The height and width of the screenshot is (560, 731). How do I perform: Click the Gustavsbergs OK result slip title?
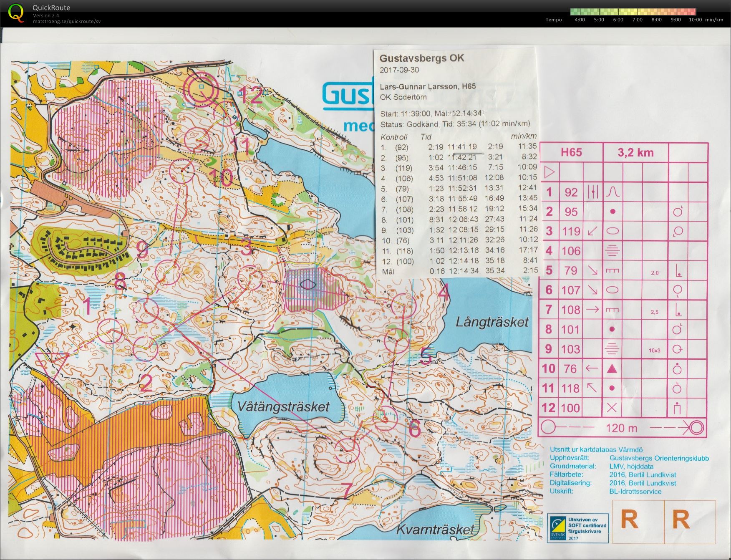click(x=421, y=58)
